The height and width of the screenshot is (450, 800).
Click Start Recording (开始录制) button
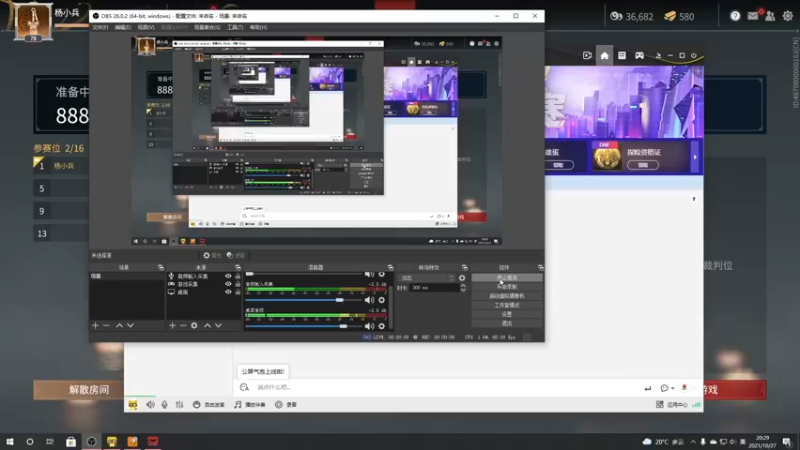507,287
